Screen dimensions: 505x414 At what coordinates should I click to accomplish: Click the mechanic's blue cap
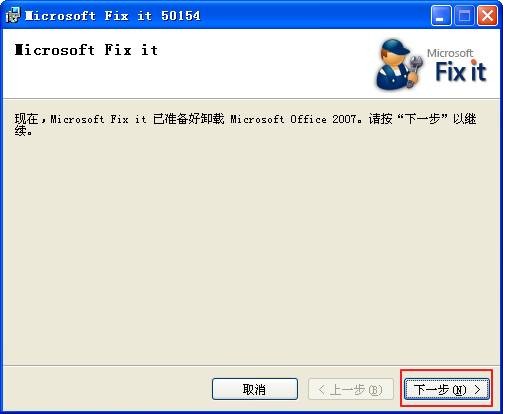pos(395,47)
